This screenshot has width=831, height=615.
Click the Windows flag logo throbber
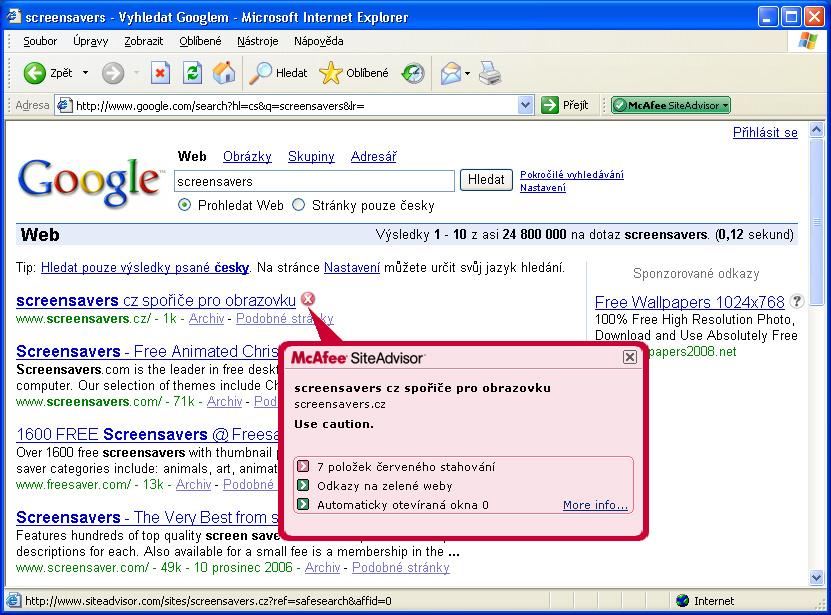pyautogui.click(x=807, y=41)
